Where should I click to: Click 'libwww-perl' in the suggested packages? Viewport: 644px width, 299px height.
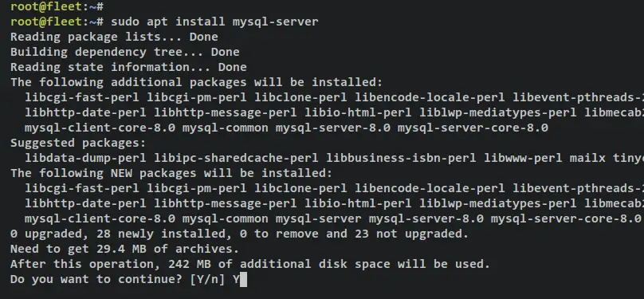(x=523, y=158)
